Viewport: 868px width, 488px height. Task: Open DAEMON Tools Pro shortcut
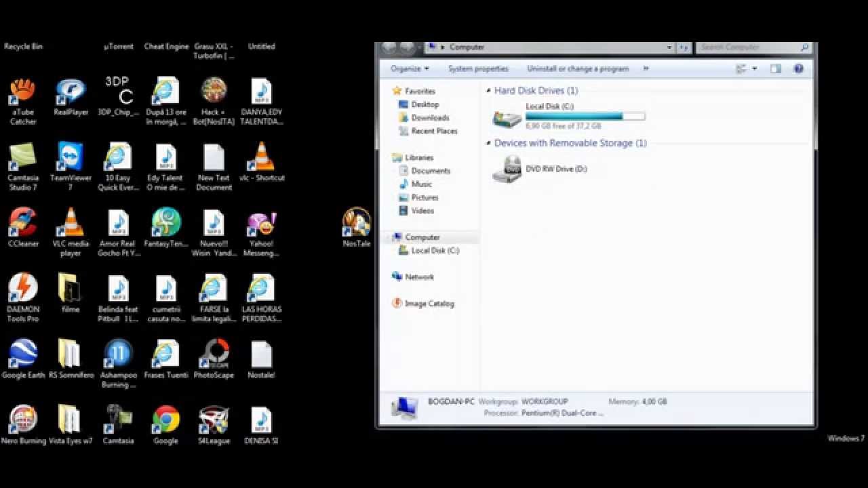pos(22,298)
